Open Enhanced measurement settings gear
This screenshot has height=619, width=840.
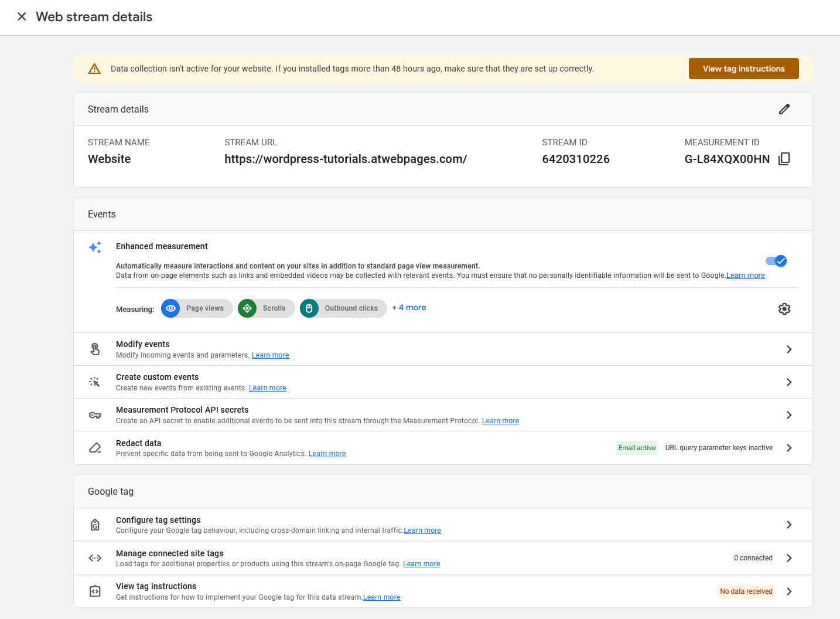click(784, 308)
